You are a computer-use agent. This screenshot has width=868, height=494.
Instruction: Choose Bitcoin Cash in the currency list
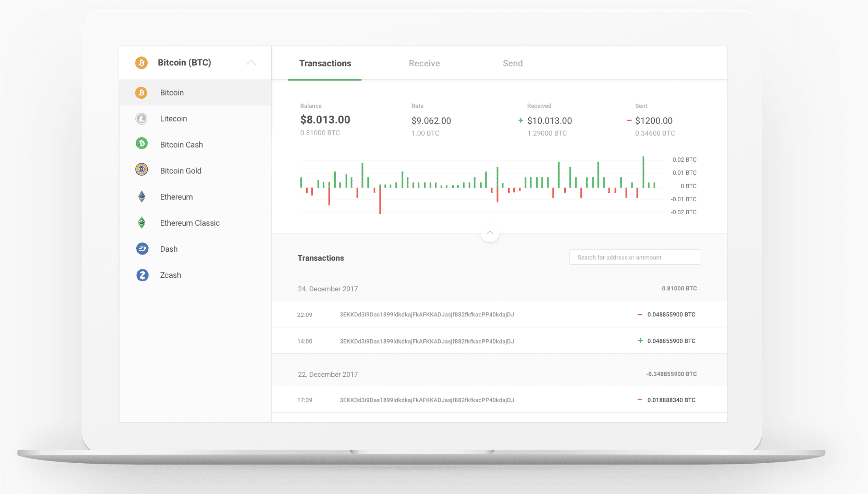coord(195,145)
